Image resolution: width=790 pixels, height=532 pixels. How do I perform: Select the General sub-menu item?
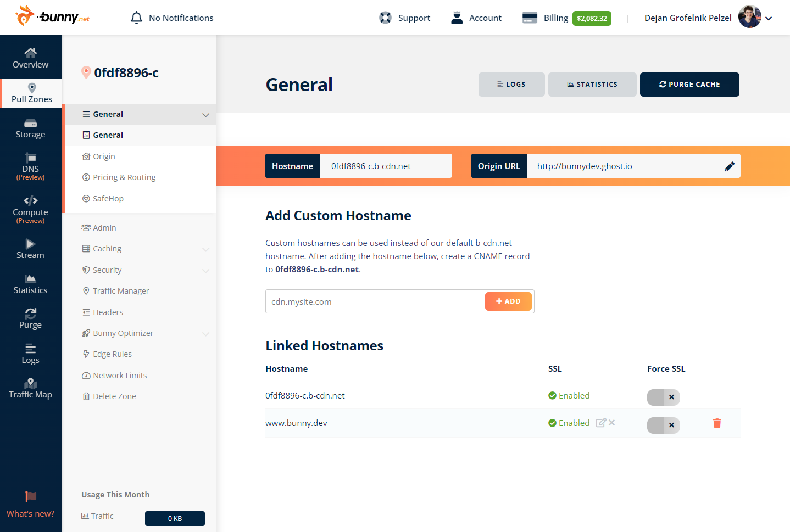coord(140,135)
